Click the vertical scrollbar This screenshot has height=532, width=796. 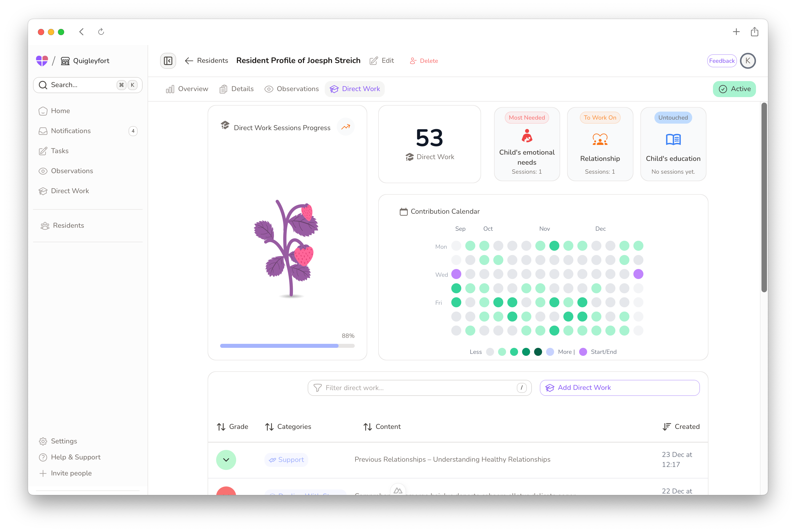(x=764, y=197)
